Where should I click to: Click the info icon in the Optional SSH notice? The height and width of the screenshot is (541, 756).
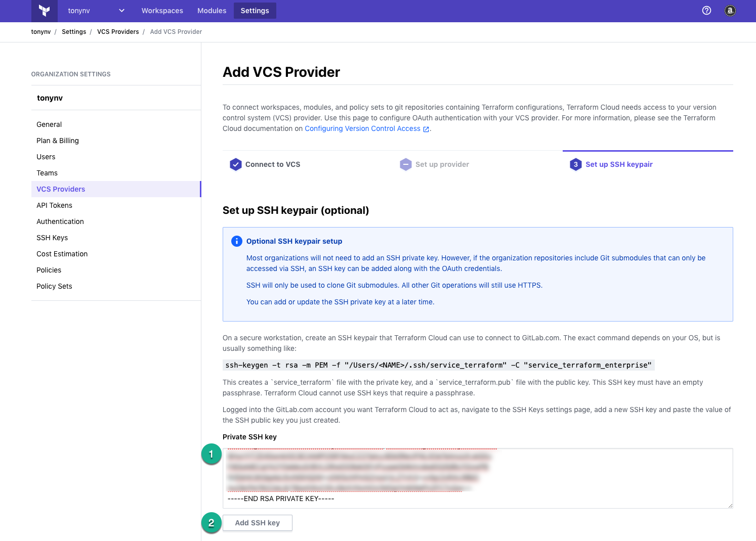[x=236, y=241]
